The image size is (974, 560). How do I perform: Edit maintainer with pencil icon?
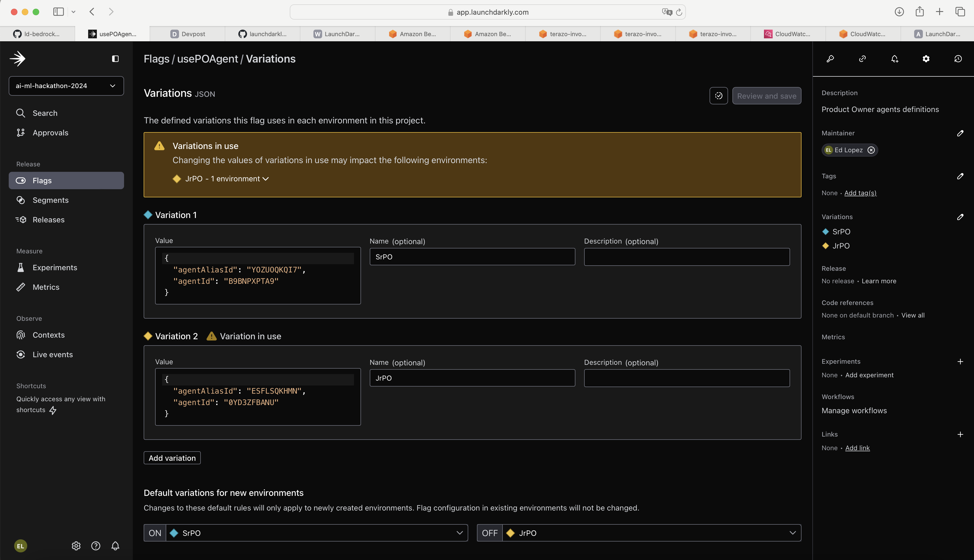960,133
